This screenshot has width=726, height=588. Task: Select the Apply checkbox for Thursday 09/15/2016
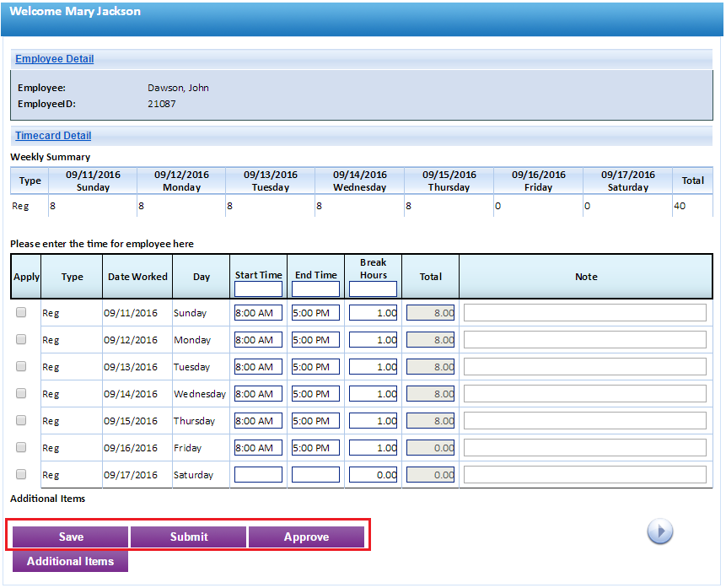21,420
